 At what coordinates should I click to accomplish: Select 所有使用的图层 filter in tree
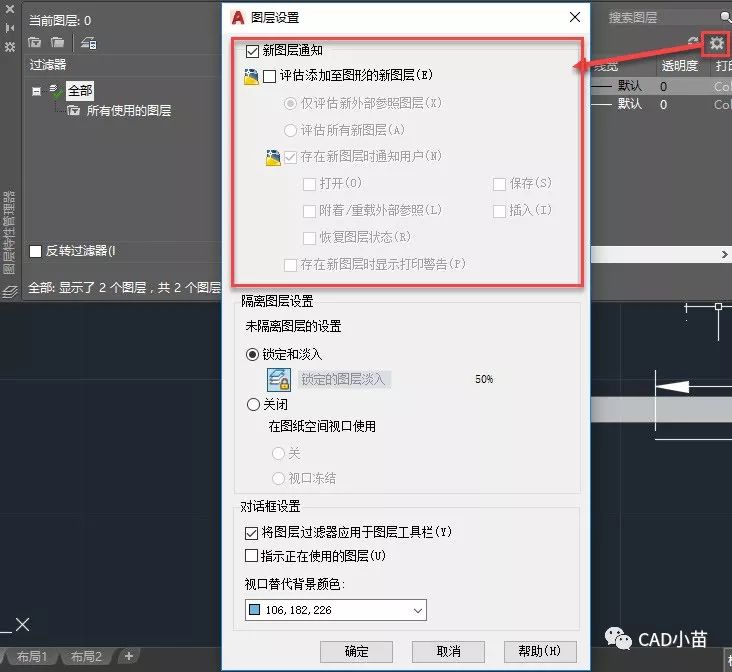coord(128,110)
